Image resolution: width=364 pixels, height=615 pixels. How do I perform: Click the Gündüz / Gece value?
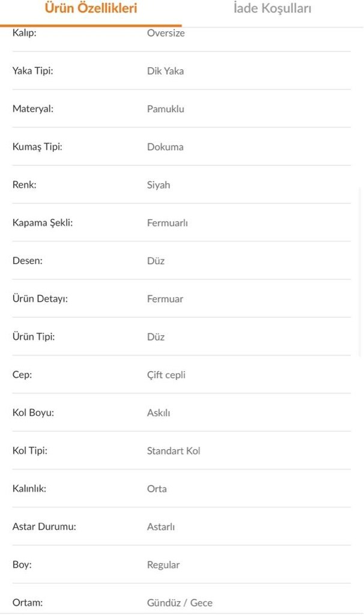[180, 603]
